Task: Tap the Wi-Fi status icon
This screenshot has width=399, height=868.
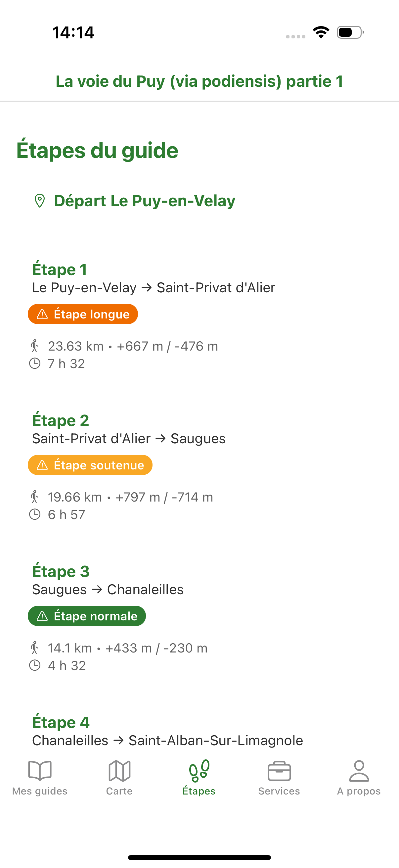Action: tap(321, 32)
